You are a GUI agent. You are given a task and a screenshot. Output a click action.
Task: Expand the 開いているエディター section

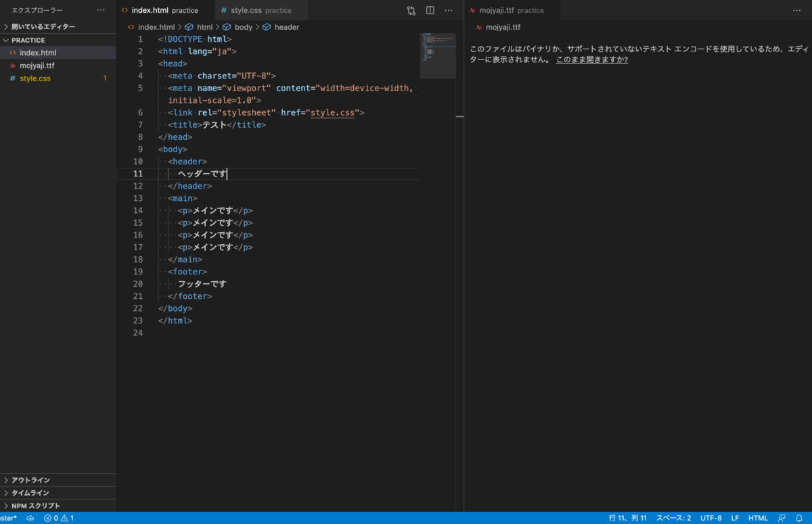coord(58,26)
